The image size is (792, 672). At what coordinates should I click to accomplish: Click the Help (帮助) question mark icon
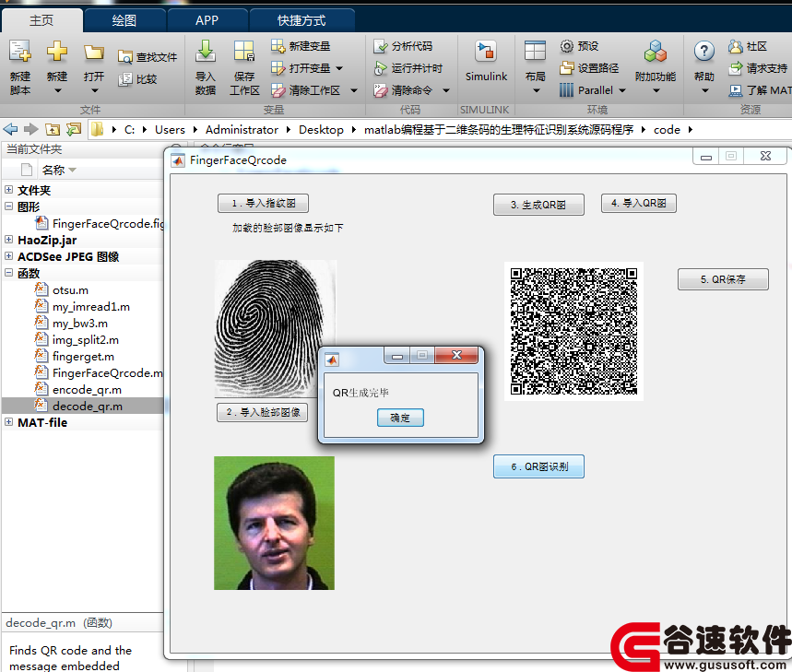(704, 52)
